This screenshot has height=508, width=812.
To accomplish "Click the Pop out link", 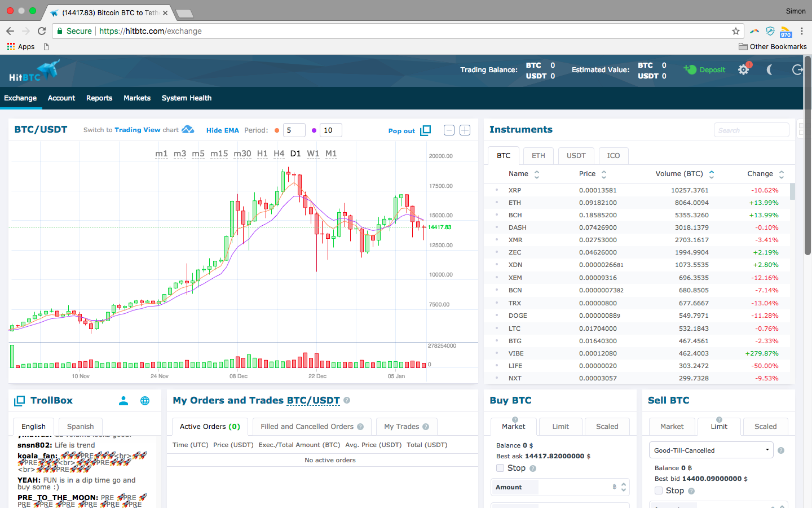I will point(401,131).
